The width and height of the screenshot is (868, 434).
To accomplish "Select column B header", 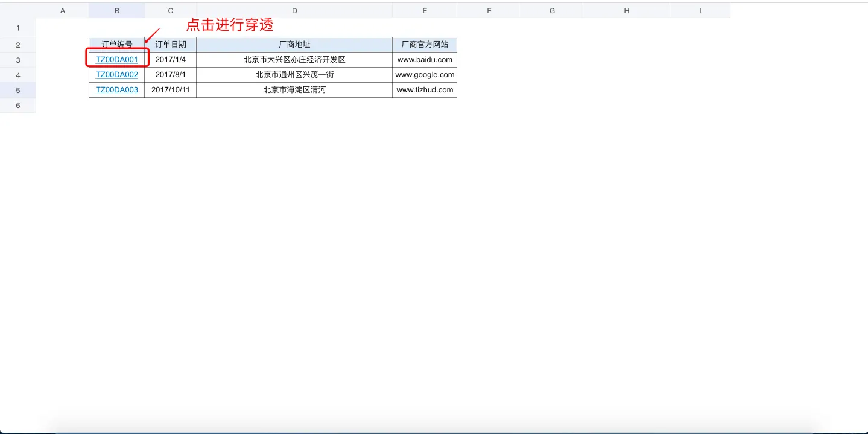I will coord(117,11).
